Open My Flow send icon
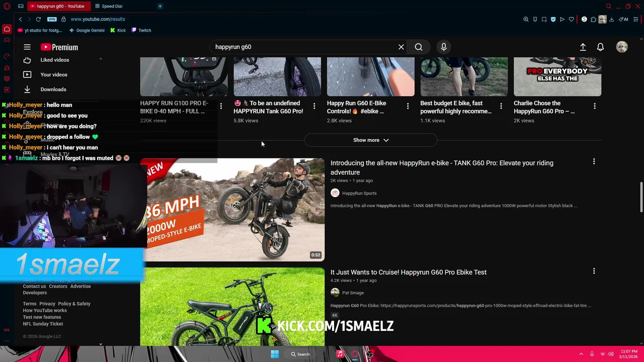 (562, 19)
